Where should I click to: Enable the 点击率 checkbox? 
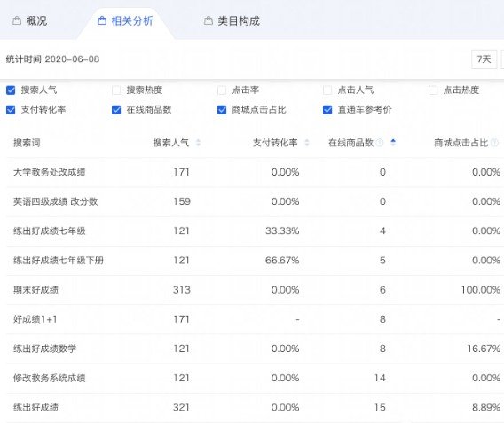tap(222, 90)
